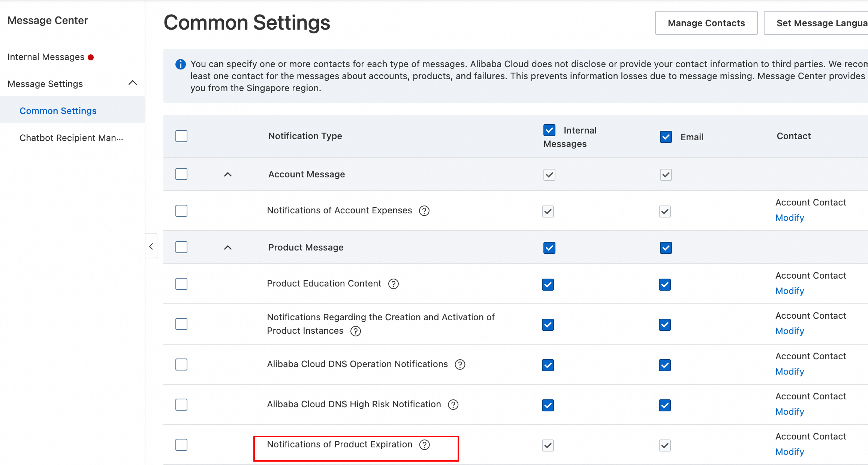Click help icon after Product Instances text
This screenshot has width=868, height=465.
355,331
